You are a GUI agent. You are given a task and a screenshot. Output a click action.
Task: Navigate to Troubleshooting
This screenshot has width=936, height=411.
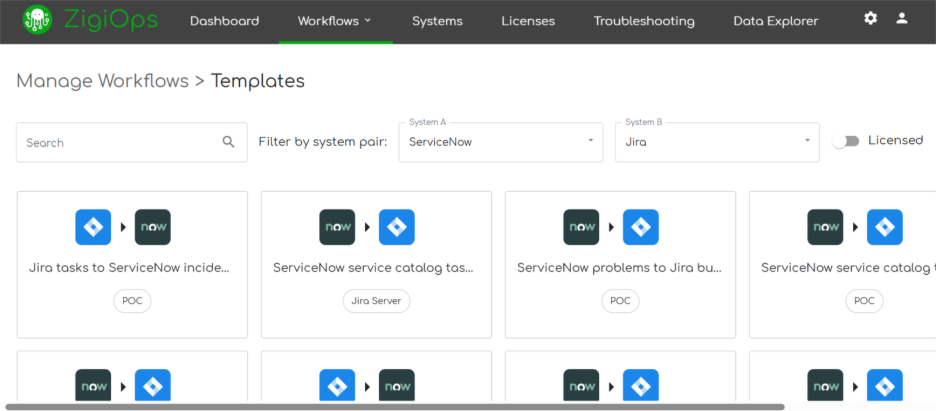pos(644,21)
